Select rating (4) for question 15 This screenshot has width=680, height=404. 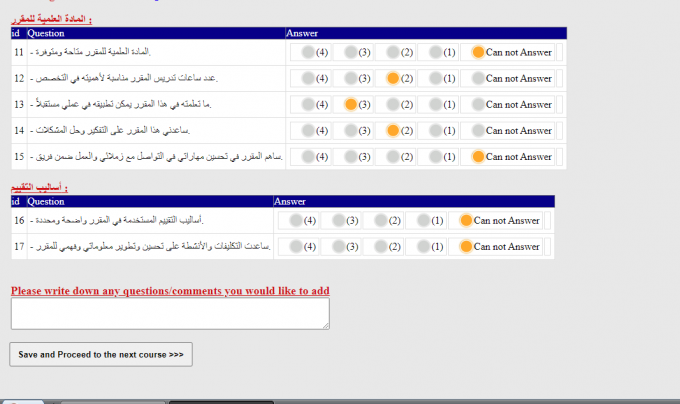click(308, 156)
